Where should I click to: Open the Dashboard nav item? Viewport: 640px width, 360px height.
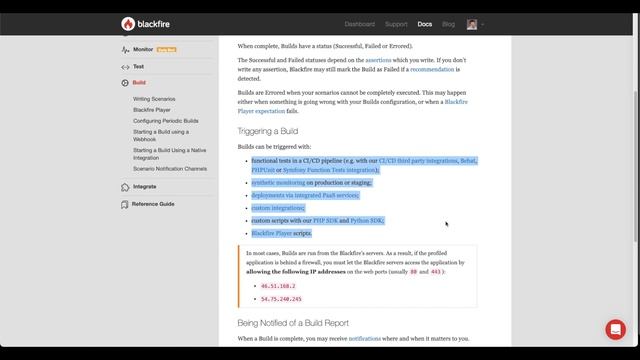[360, 24]
